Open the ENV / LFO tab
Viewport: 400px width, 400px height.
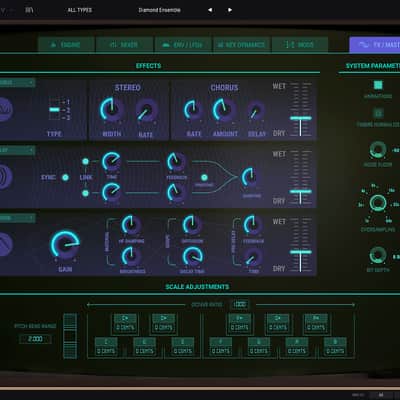(183, 45)
